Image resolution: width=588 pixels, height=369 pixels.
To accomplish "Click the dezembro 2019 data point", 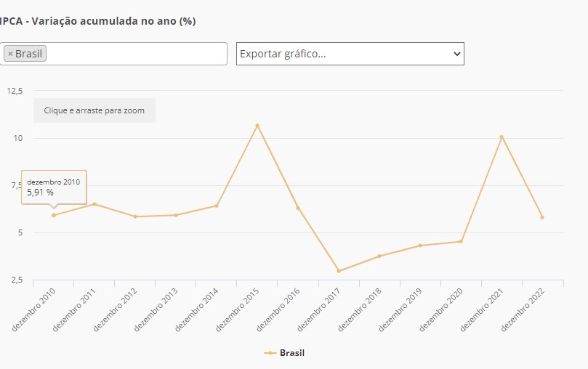I will 420,246.
